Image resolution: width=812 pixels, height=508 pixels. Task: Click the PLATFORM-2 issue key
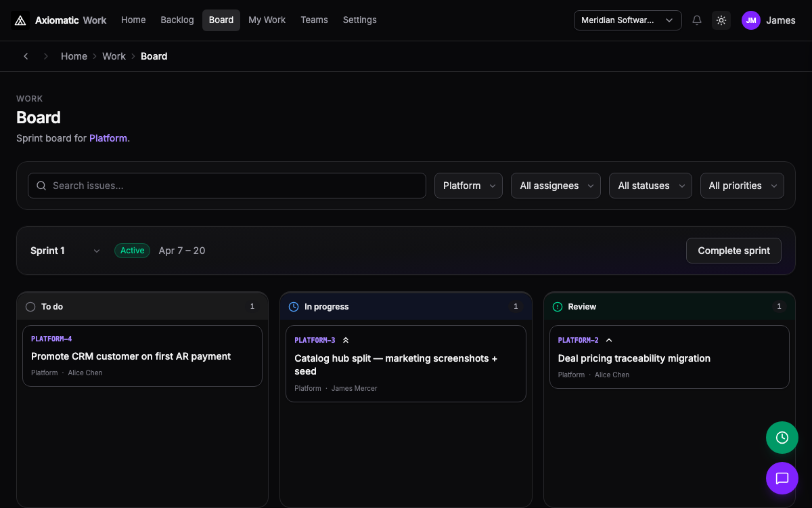(578, 340)
